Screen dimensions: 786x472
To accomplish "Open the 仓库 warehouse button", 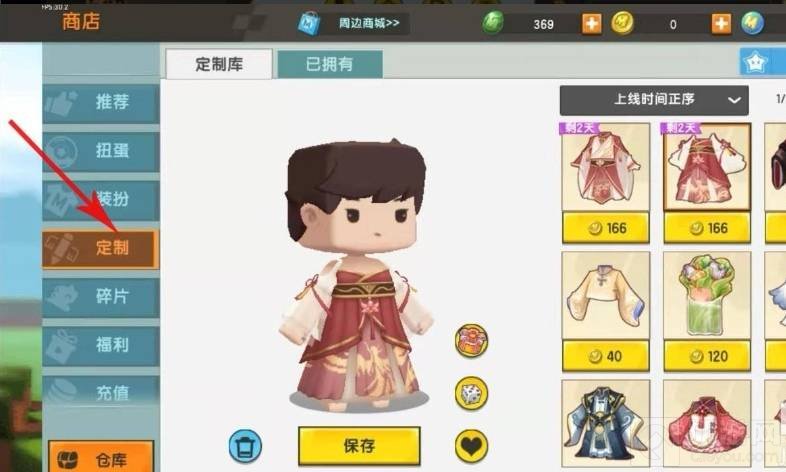I will tap(101, 457).
